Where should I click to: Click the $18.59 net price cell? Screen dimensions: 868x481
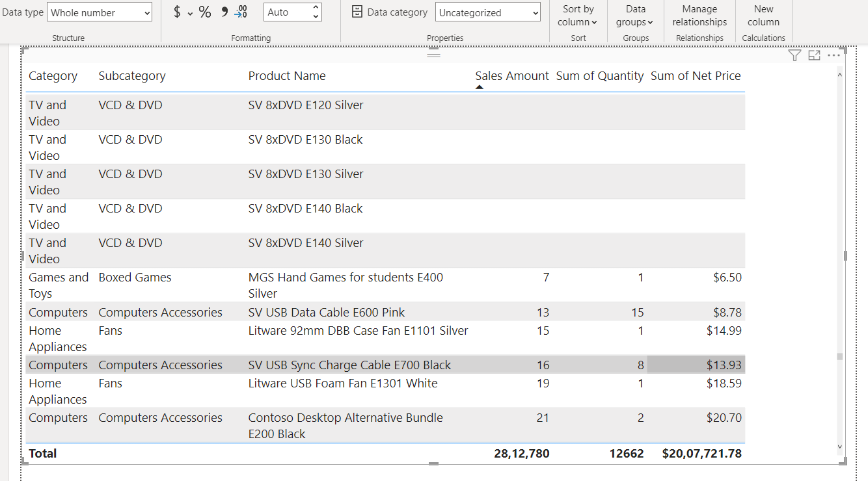coord(724,383)
